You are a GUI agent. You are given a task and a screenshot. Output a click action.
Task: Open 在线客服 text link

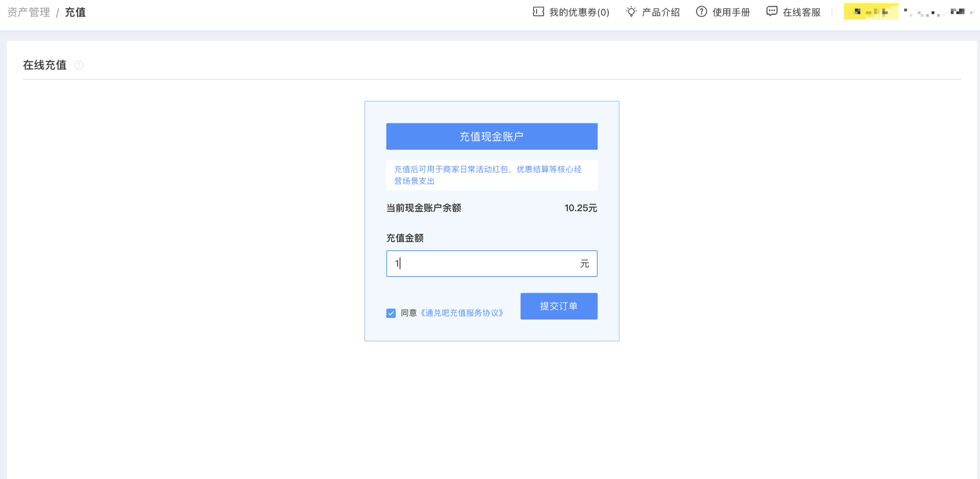pos(801,12)
